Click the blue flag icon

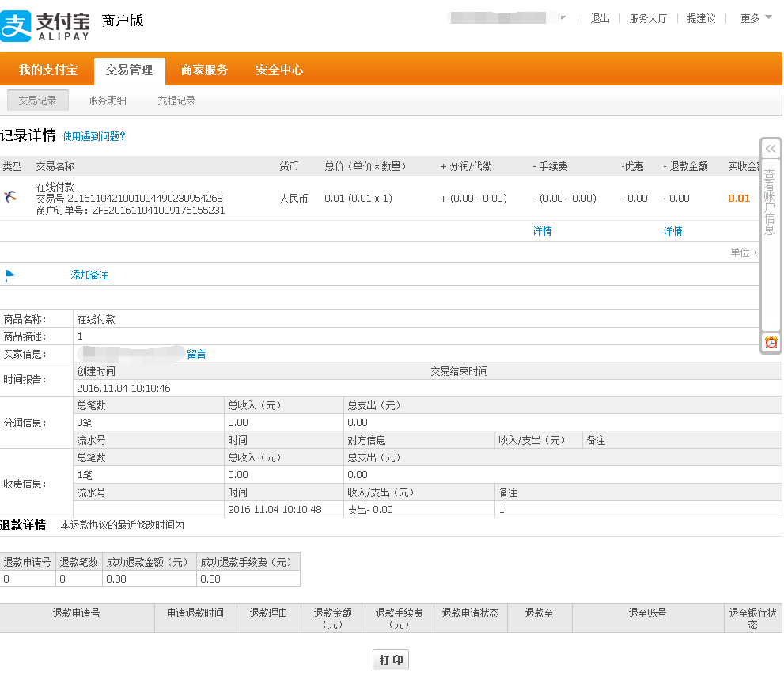coord(10,275)
